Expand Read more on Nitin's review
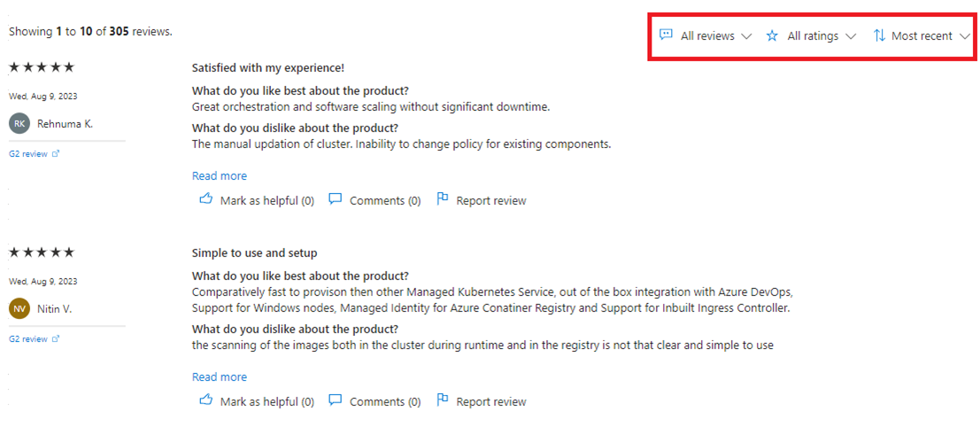980x427 pixels. 220,377
